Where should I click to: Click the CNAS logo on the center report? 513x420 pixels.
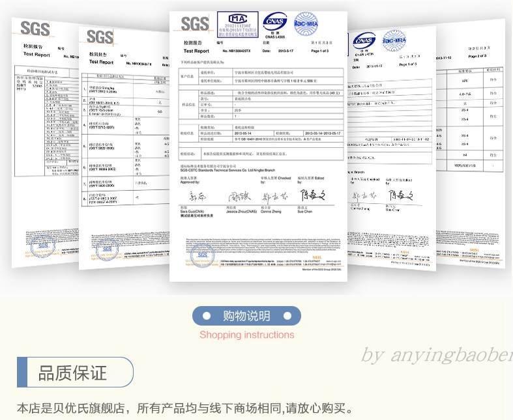pyautogui.click(x=275, y=21)
